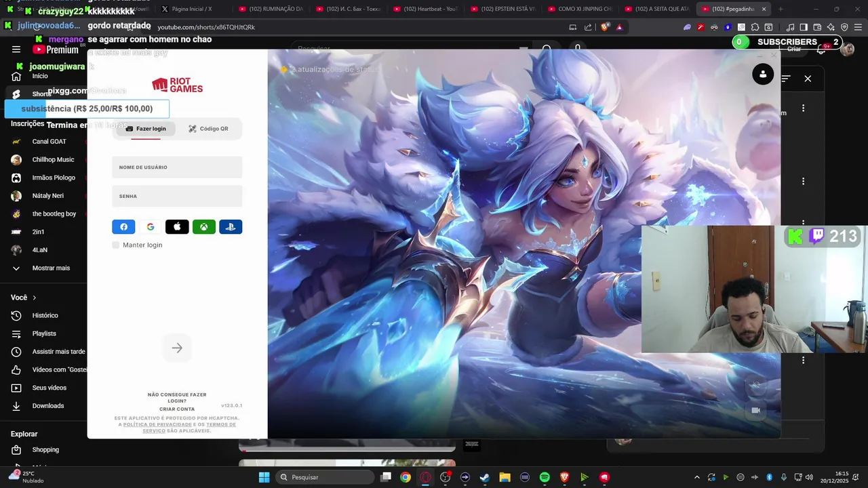Open the Termos de Serviço link
Viewport: 868px width, 488px height.
point(189,428)
